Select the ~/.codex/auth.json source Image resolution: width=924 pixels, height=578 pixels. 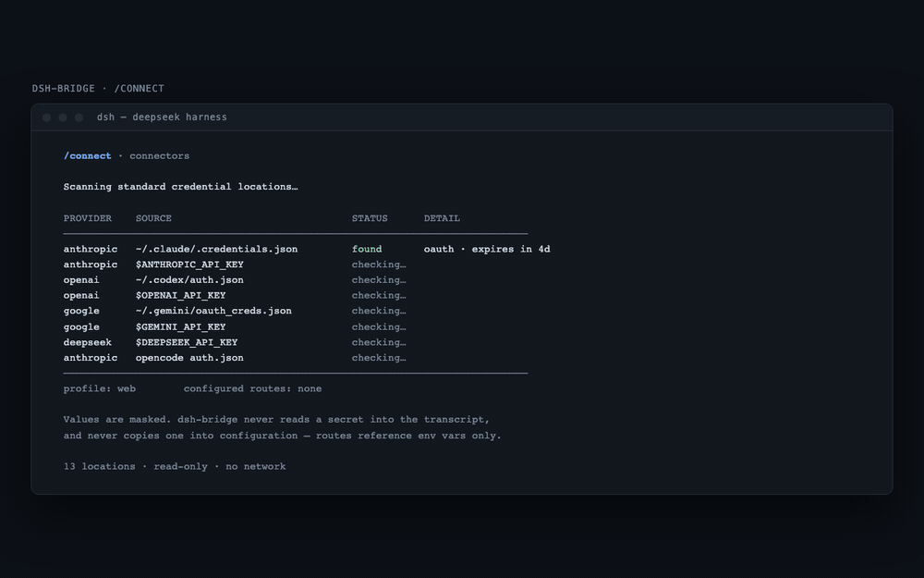(x=189, y=279)
